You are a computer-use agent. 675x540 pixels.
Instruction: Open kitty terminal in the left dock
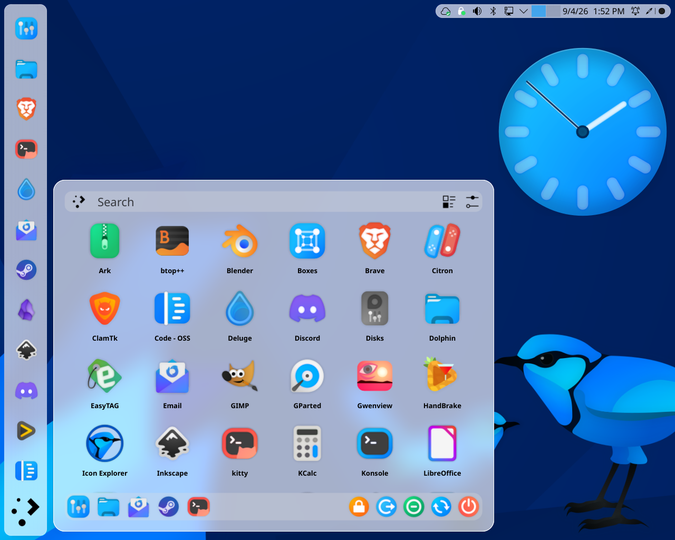click(26, 149)
